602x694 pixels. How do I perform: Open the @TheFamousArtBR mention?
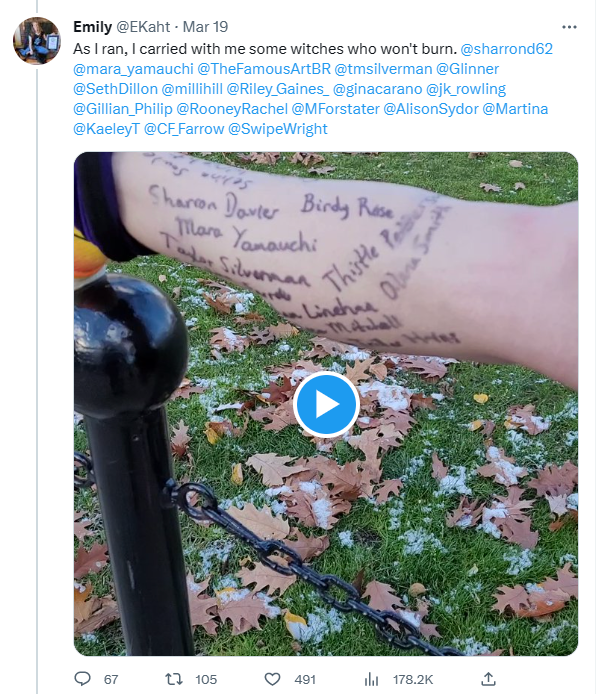(x=264, y=69)
